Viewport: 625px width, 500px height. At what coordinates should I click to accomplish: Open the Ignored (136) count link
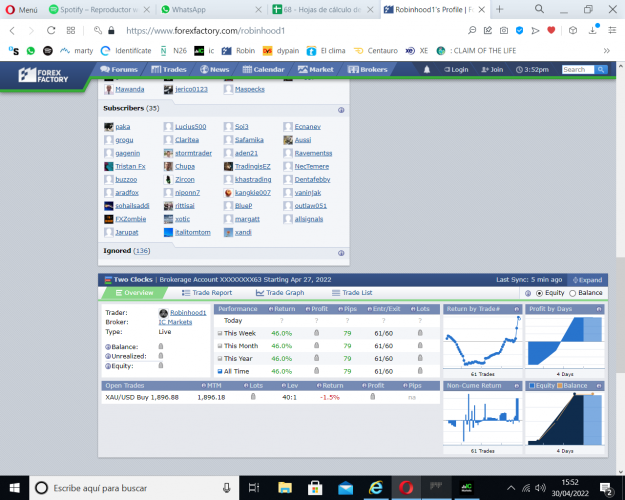click(142, 251)
